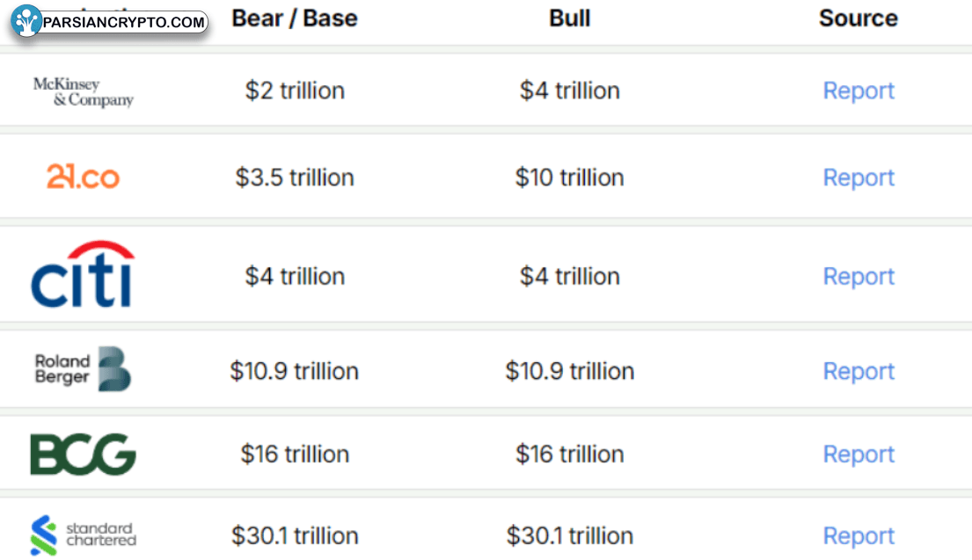
Task: Click the Standard Chartered logo
Action: tap(83, 535)
